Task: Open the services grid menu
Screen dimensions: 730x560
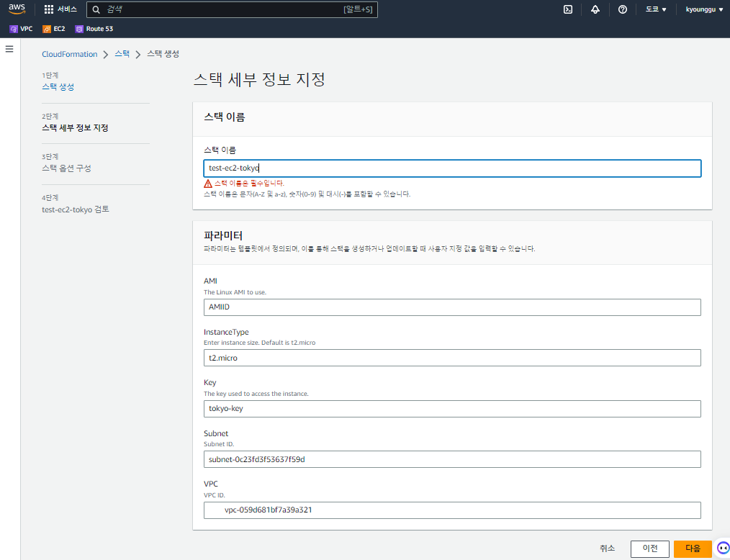Action: click(48, 9)
